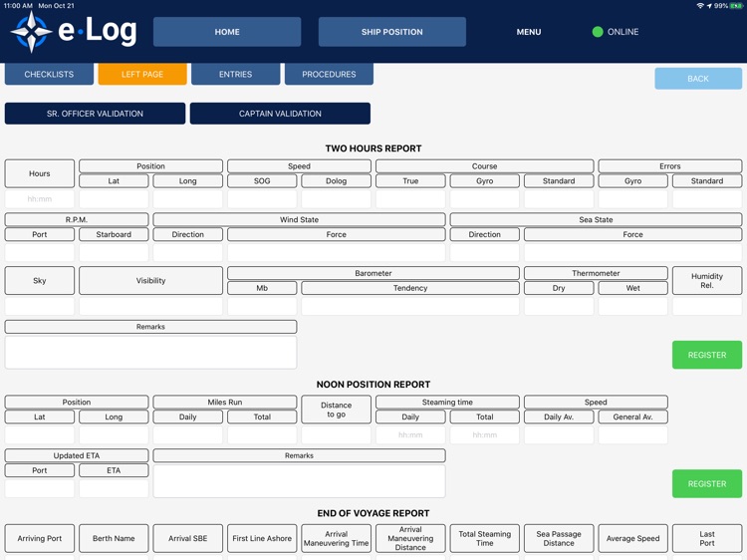Check the green ONLINE status indicator
Viewport: 747px width, 560px height.
tap(598, 32)
